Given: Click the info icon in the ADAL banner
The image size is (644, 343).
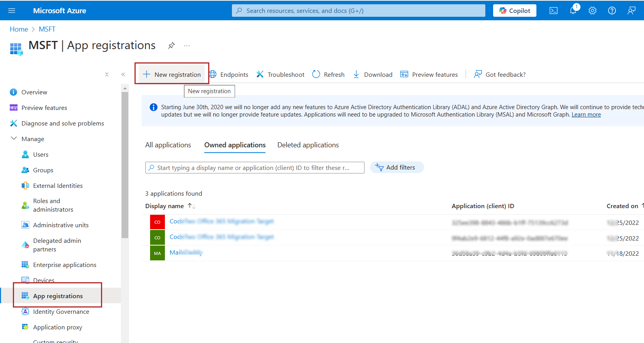Looking at the screenshot, I should pyautogui.click(x=154, y=107).
